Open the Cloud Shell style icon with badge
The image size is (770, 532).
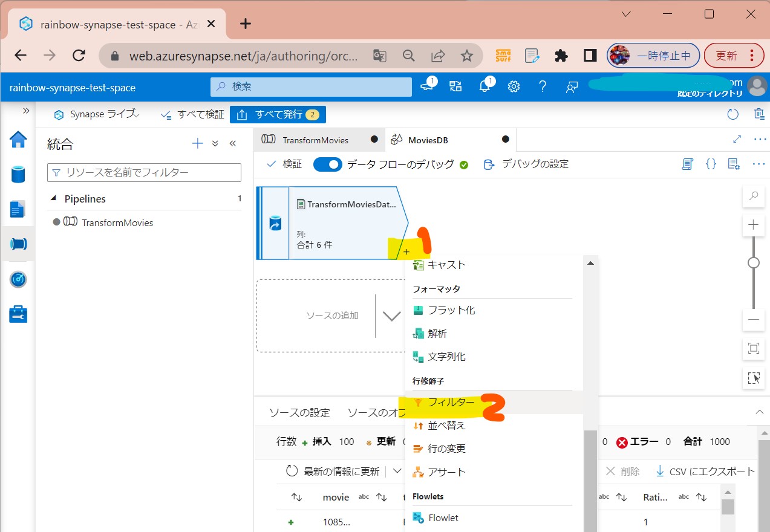pos(428,86)
